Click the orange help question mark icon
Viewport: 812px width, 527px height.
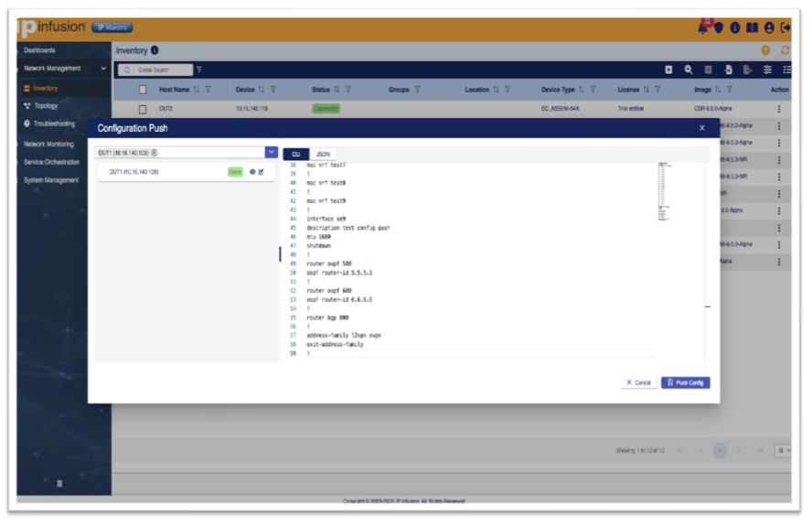click(765, 50)
